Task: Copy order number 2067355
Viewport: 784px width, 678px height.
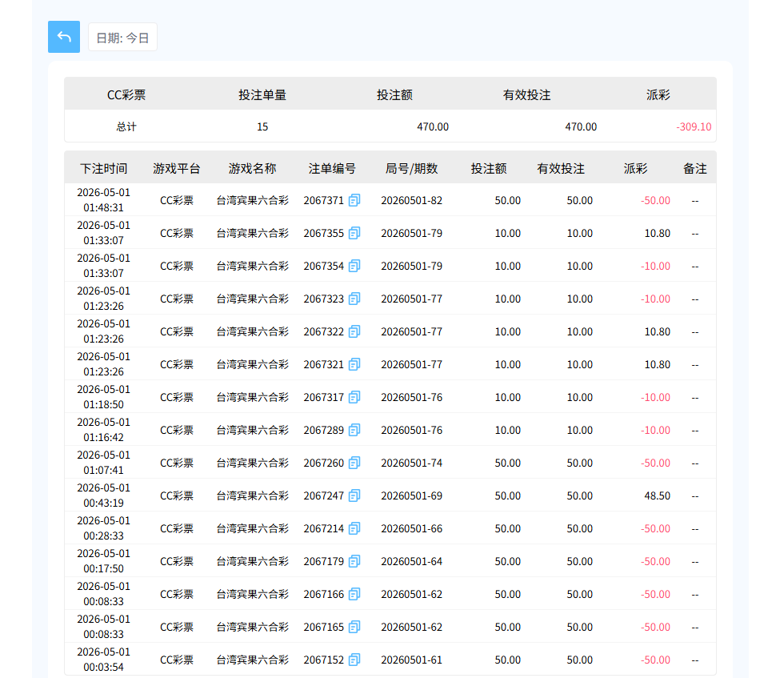Action: pos(354,233)
